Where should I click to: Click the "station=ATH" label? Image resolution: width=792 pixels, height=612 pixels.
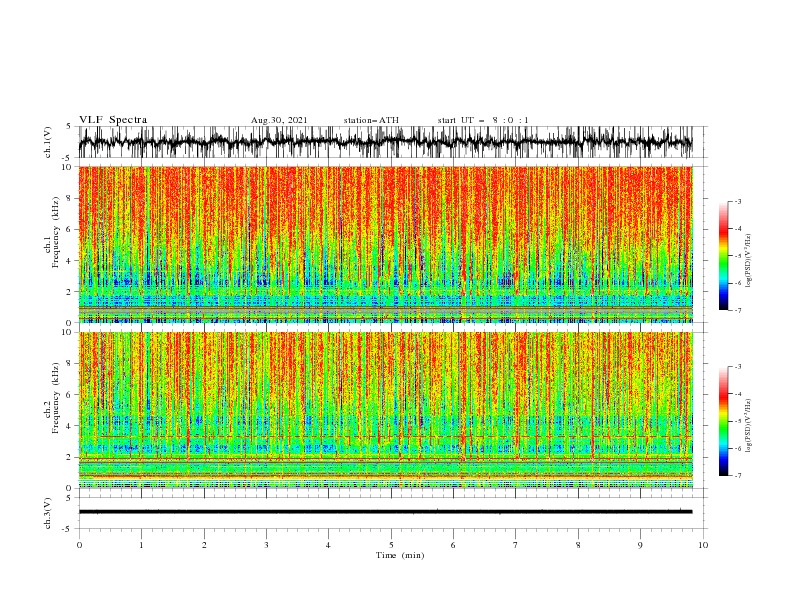371,120
